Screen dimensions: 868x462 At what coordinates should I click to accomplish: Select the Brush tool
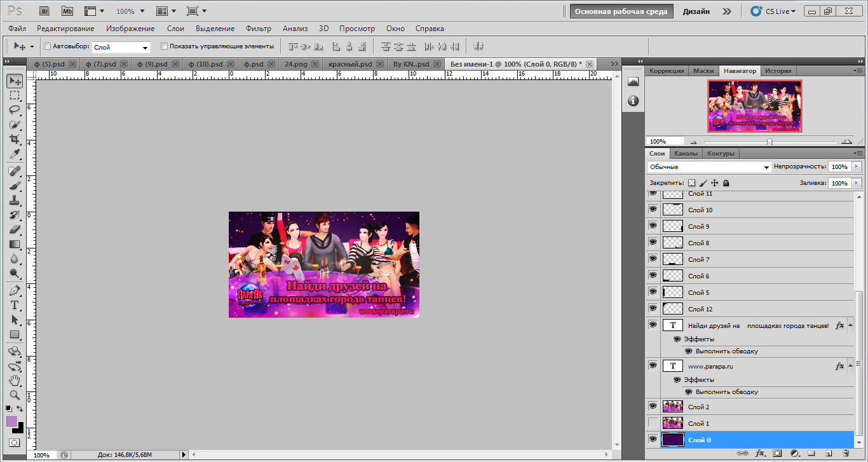point(15,186)
